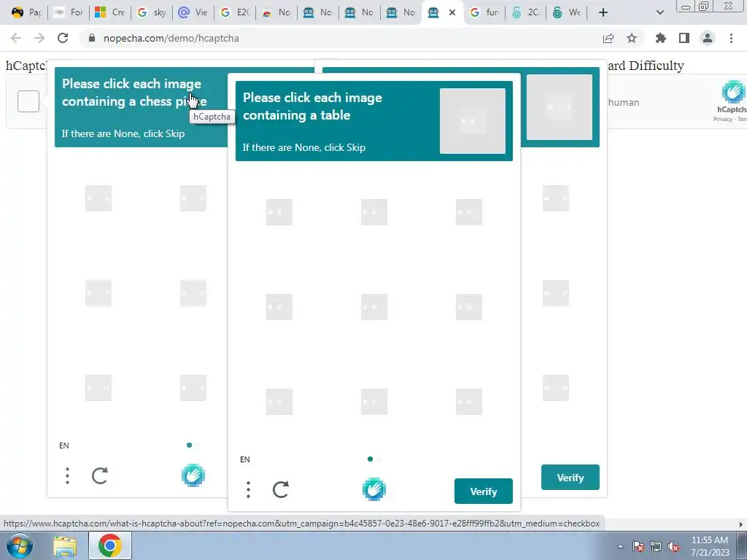
Task: Select top-right image in table challenge grid
Action: (x=469, y=212)
